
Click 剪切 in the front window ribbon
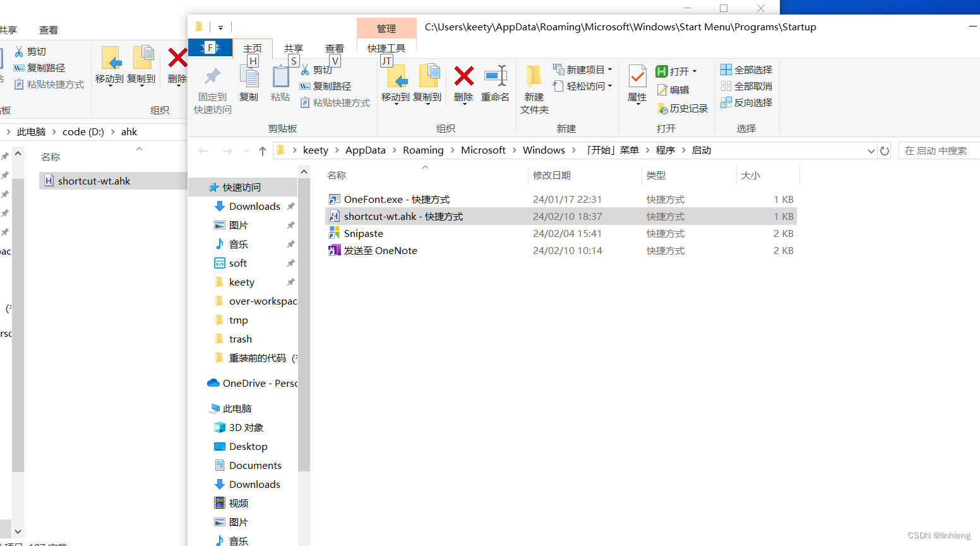[x=316, y=70]
